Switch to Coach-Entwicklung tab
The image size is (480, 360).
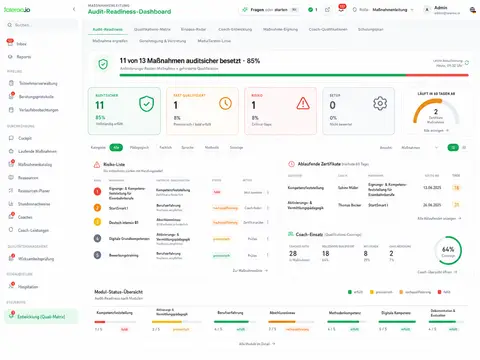pos(235,29)
